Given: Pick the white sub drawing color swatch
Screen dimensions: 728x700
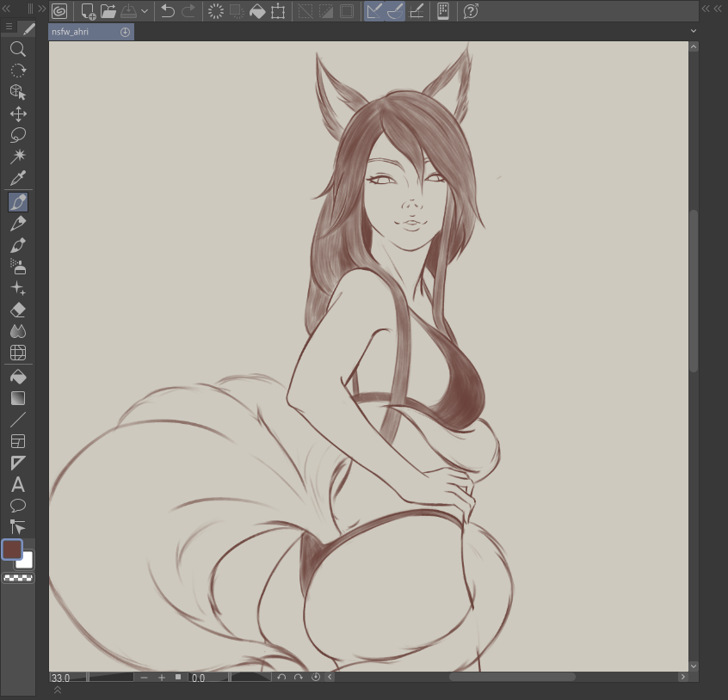Looking at the screenshot, I should (25, 561).
